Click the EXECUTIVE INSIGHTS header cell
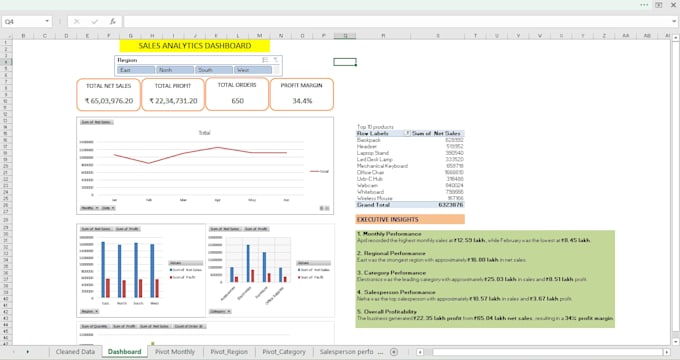Screen dimensions: 680x360 coord(410,219)
